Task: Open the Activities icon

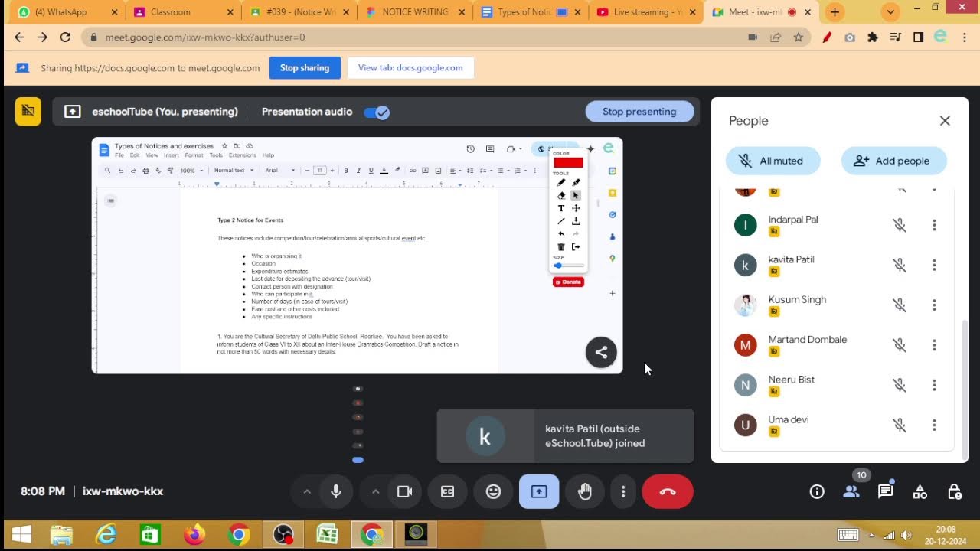Action: (920, 492)
